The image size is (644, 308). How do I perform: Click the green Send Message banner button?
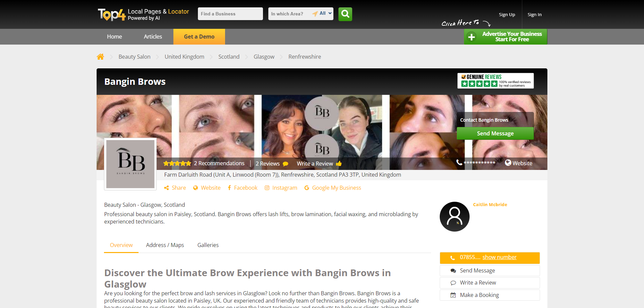coord(495,133)
